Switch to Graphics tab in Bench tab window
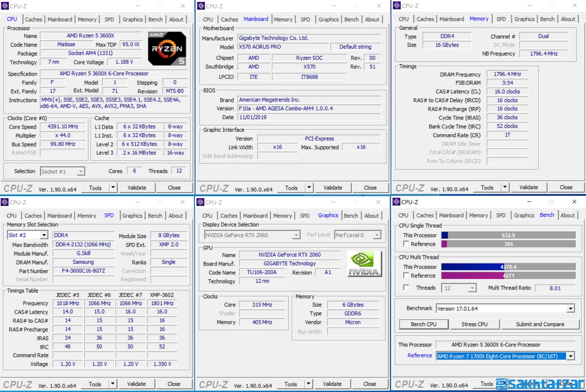The width and height of the screenshot is (586, 392). [x=524, y=215]
